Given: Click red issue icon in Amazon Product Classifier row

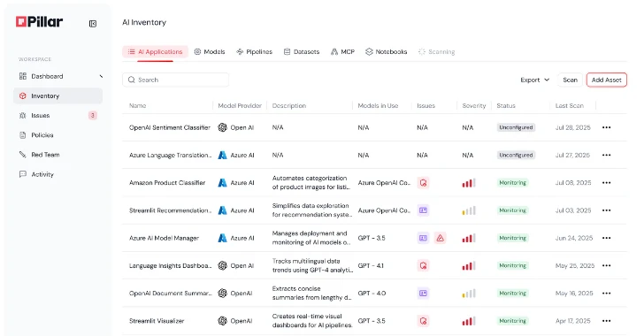Looking at the screenshot, I should [x=423, y=183].
